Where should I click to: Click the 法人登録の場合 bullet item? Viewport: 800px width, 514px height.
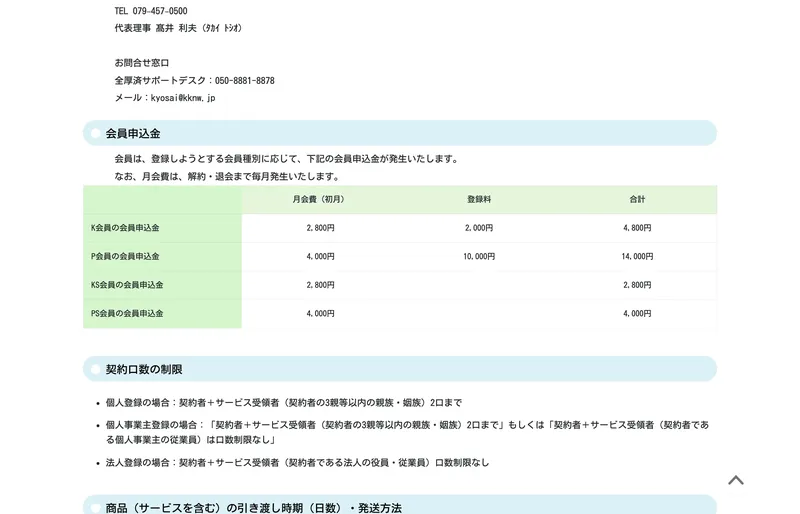297,462
